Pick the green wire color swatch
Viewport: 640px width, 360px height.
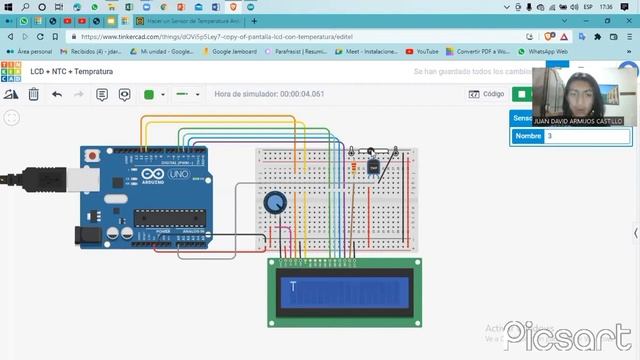(149, 95)
